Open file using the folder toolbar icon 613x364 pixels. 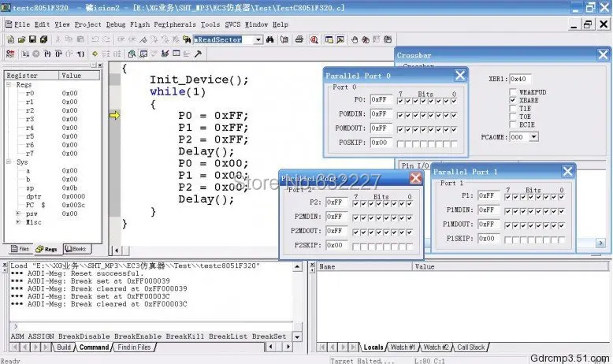pyautogui.click(x=21, y=39)
